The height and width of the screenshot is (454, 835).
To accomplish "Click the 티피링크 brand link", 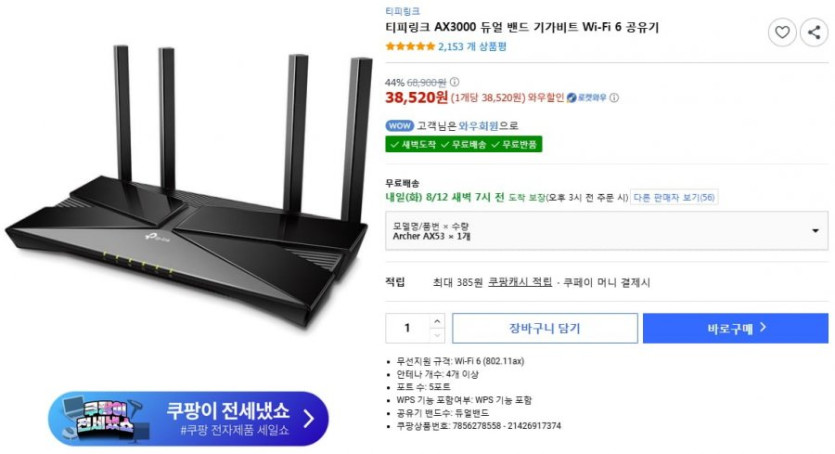I will point(403,11).
